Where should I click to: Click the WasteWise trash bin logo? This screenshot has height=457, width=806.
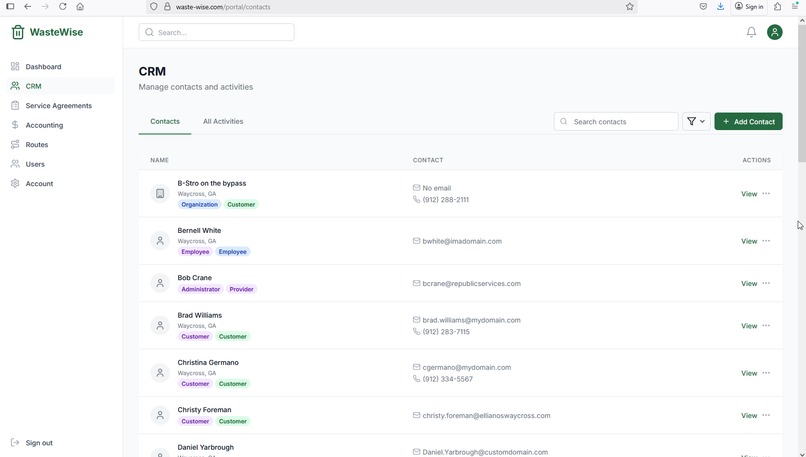click(17, 32)
